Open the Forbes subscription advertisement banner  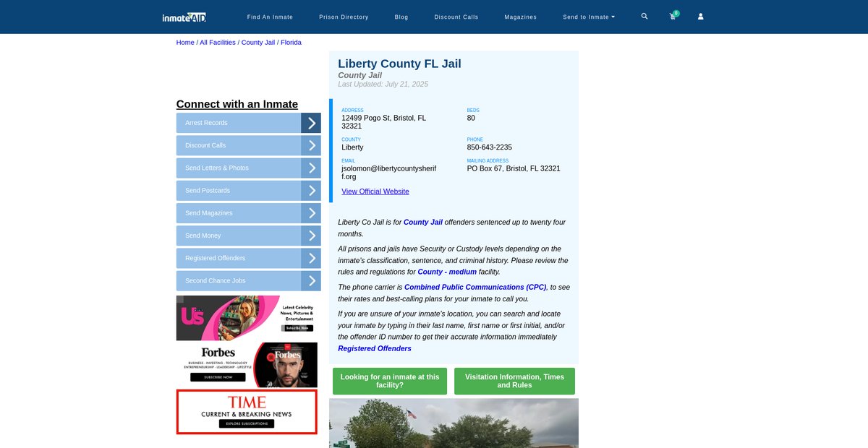(247, 365)
